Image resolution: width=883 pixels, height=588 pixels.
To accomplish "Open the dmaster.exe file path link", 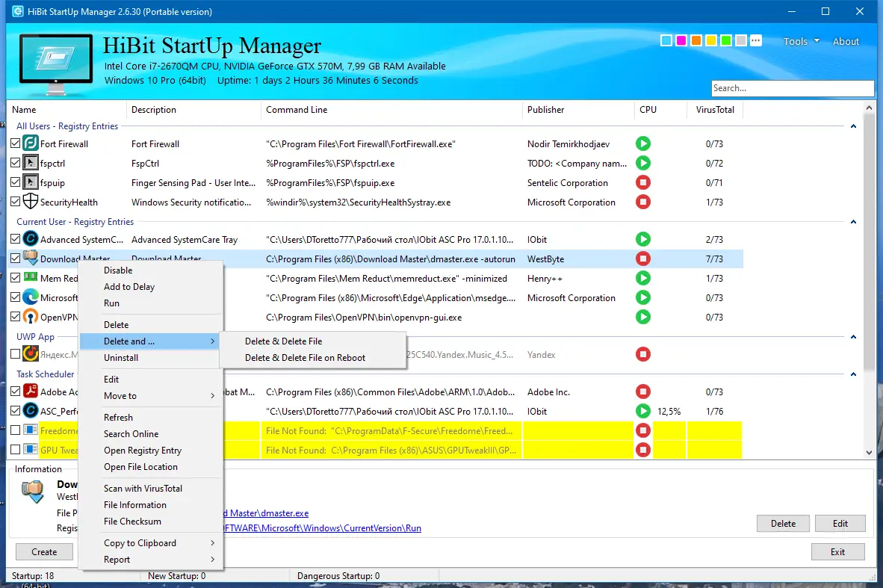I will coord(267,513).
